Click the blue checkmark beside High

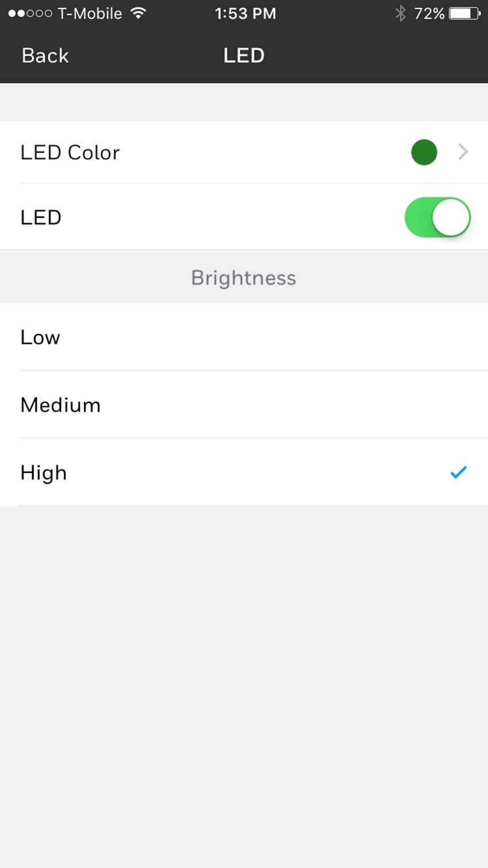point(458,472)
